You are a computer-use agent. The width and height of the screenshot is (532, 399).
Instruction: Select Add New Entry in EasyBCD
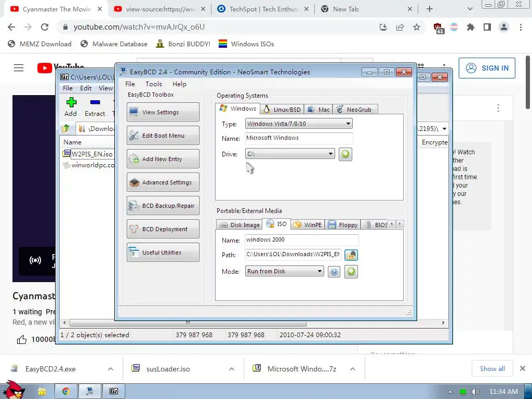point(163,159)
